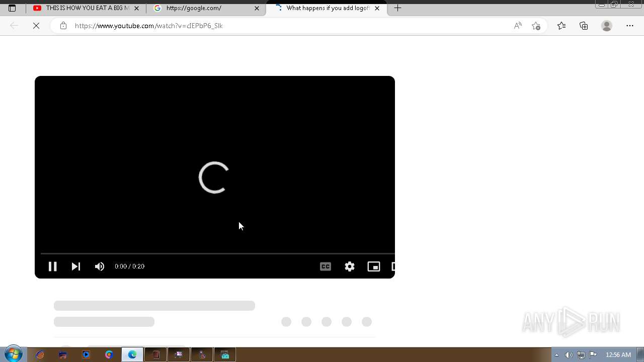Switch video to miniplayer mode
644x362 pixels.
coord(374,266)
